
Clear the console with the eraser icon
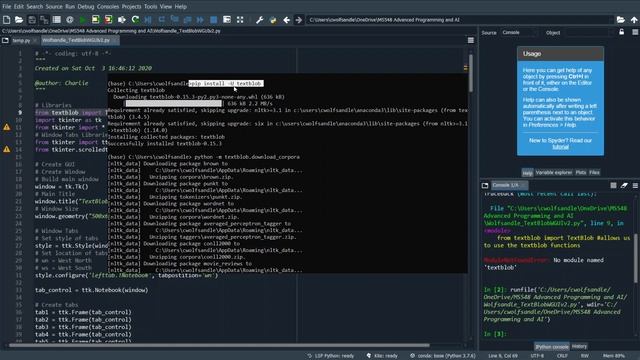pyautogui.click(x=624, y=185)
